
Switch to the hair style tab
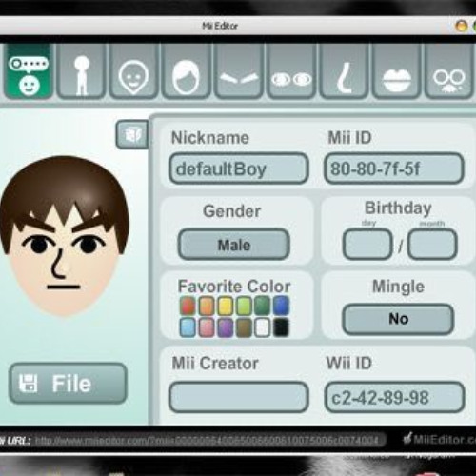186,71
